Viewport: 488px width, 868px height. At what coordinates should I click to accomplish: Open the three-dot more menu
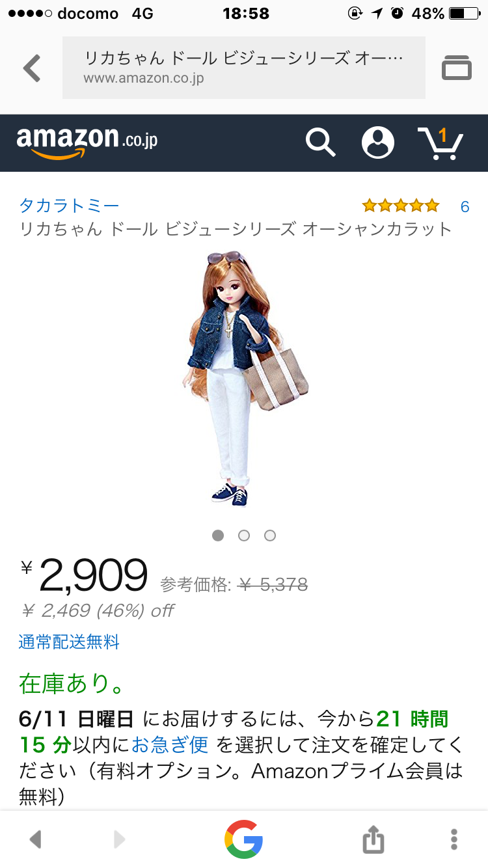point(454,839)
